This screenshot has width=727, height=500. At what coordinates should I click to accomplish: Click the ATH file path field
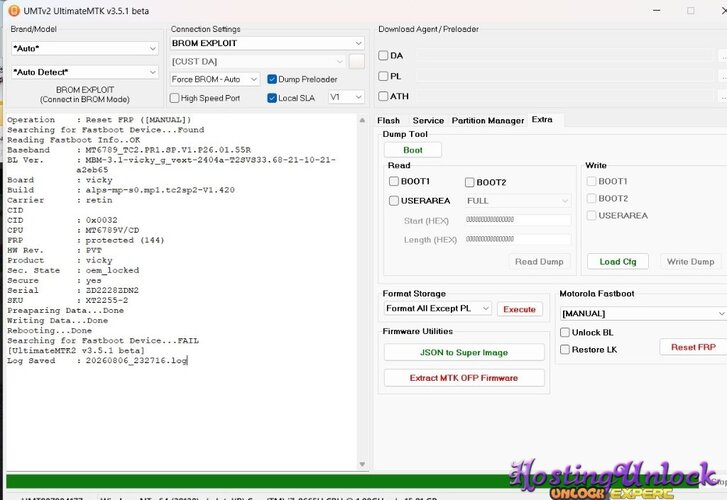[x=565, y=96]
